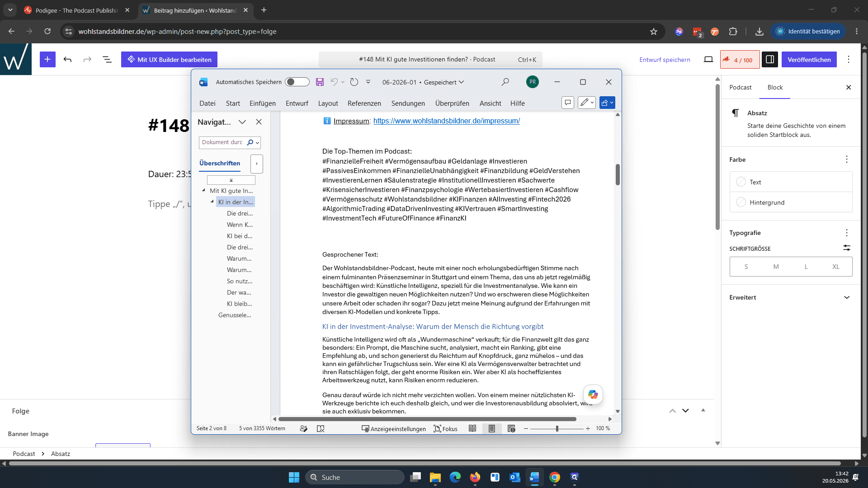Choose font size S

point(746,267)
